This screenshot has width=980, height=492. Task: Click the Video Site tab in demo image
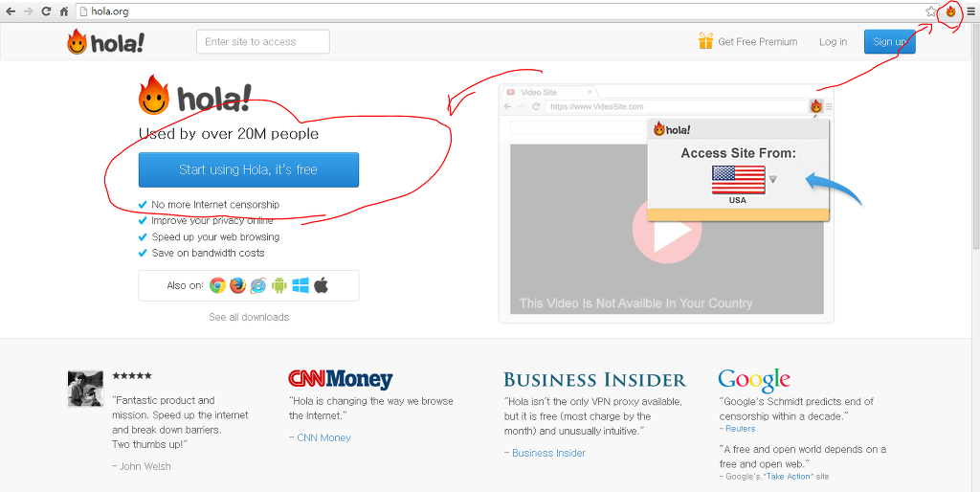click(x=548, y=92)
